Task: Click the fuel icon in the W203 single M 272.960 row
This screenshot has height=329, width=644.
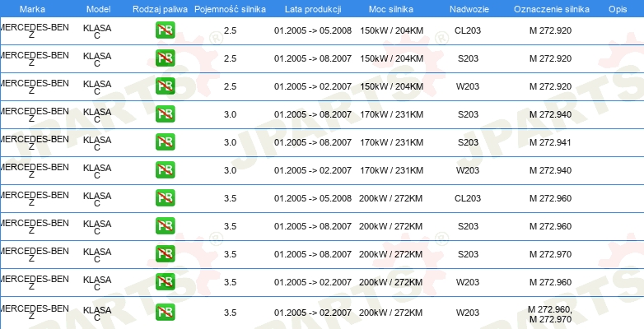Action: pyautogui.click(x=165, y=282)
